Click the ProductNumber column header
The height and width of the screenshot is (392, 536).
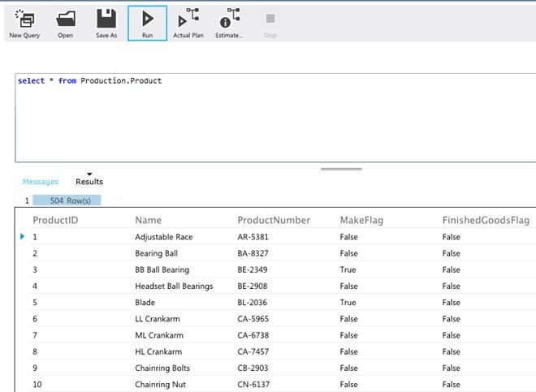(x=274, y=220)
